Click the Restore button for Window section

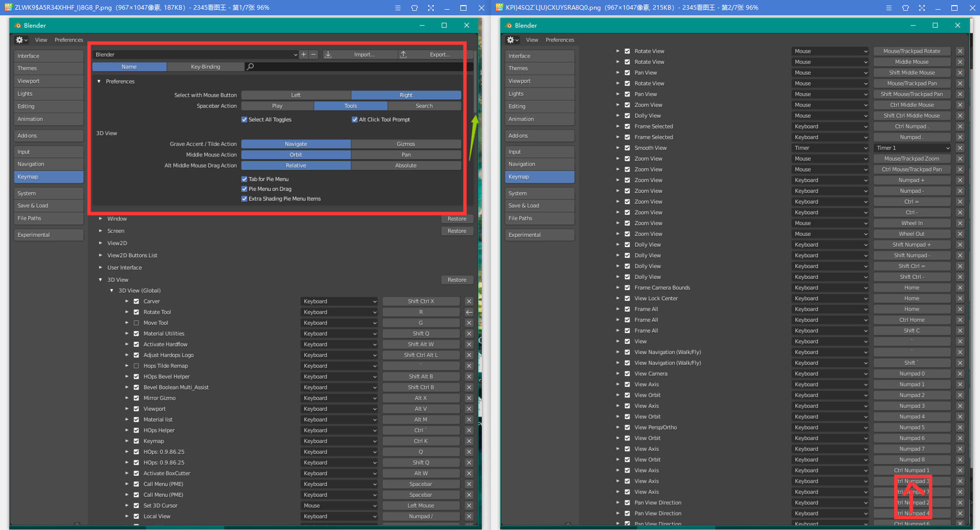point(457,218)
